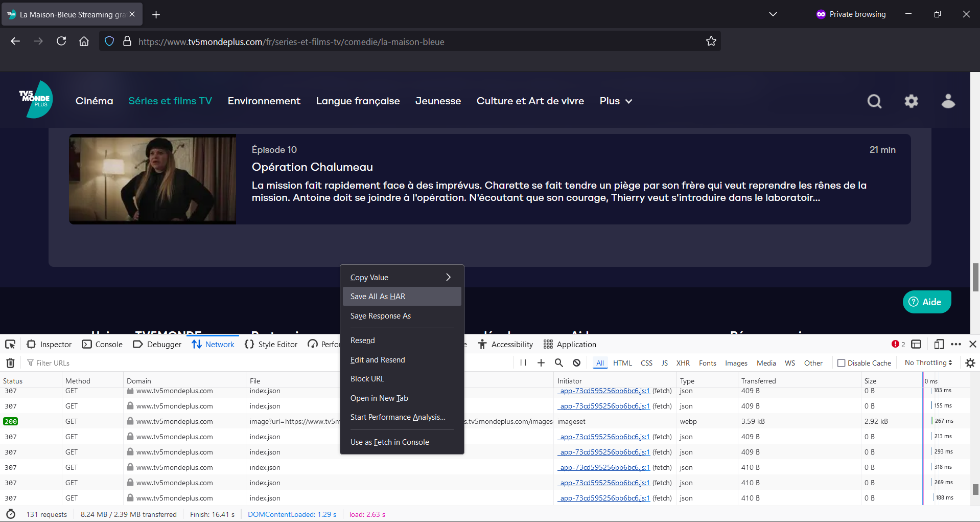
Task: Filter requests by JS
Action: tap(665, 363)
